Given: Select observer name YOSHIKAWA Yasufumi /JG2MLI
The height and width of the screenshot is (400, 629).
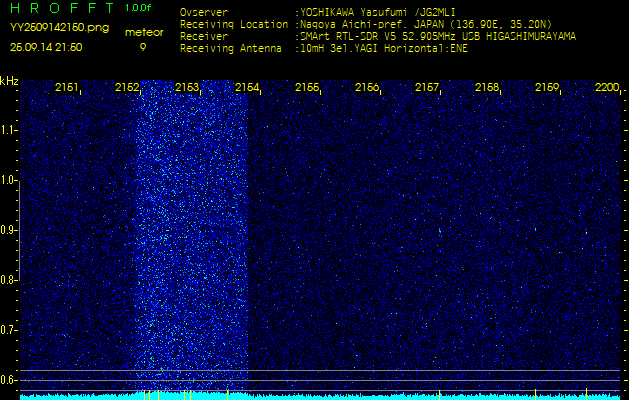Looking at the screenshot, I should tap(378, 12).
